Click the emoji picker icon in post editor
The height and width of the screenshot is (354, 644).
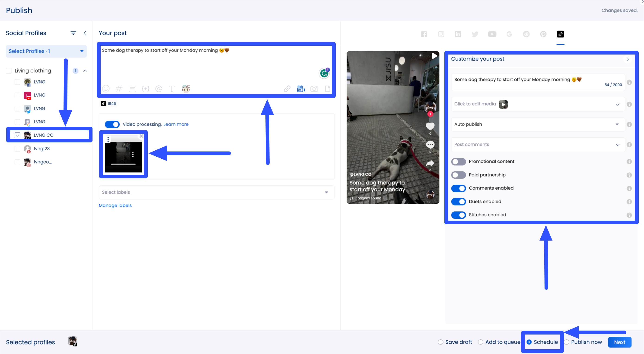tap(106, 89)
